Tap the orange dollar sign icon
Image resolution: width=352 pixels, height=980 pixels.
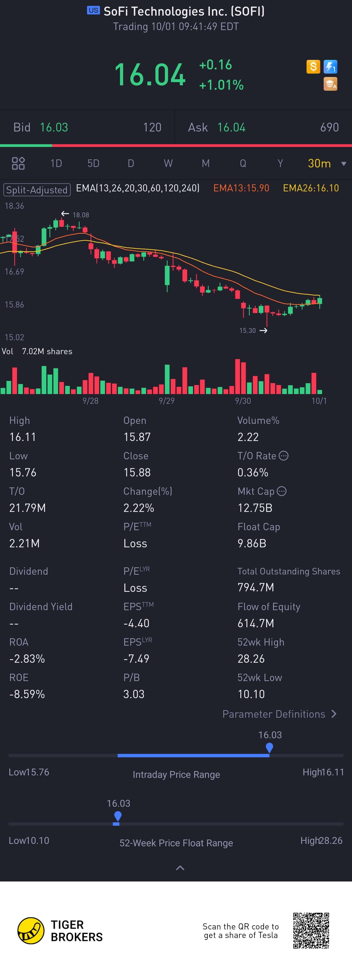click(313, 66)
